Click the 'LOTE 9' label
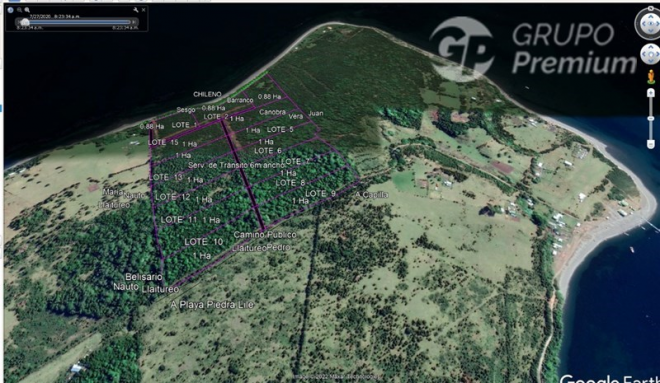The width and height of the screenshot is (660, 383). 320,193
